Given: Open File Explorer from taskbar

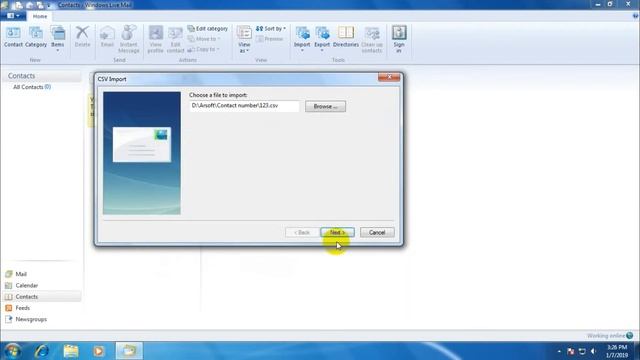Looking at the screenshot, I should point(71,351).
